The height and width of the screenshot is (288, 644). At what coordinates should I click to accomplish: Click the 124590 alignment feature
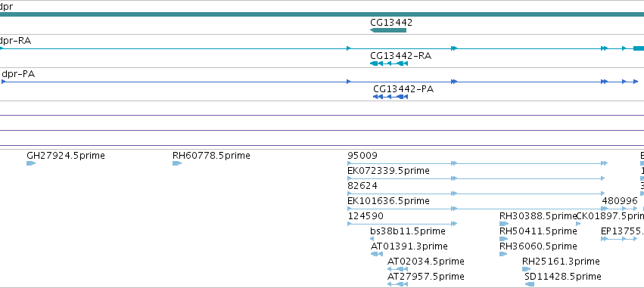click(x=402, y=224)
